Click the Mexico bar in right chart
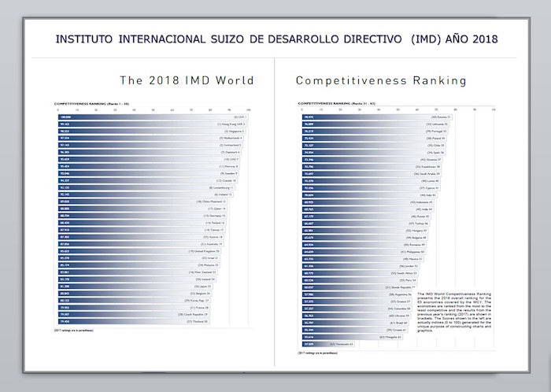 tap(354, 258)
